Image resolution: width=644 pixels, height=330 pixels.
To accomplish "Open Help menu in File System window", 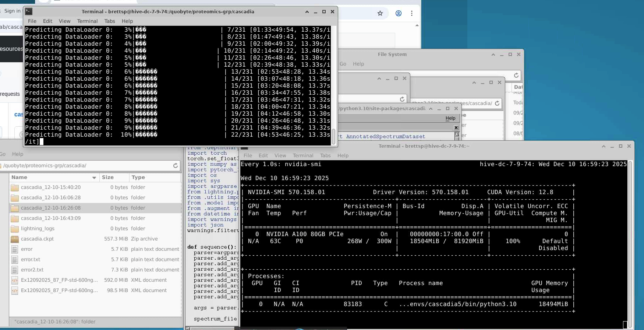I will [x=358, y=64].
